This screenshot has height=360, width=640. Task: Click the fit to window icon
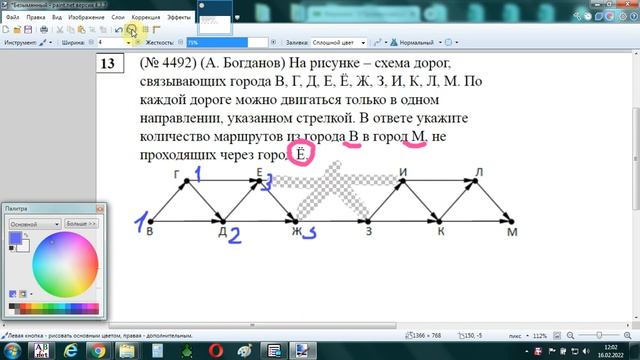pyautogui.click(x=557, y=336)
